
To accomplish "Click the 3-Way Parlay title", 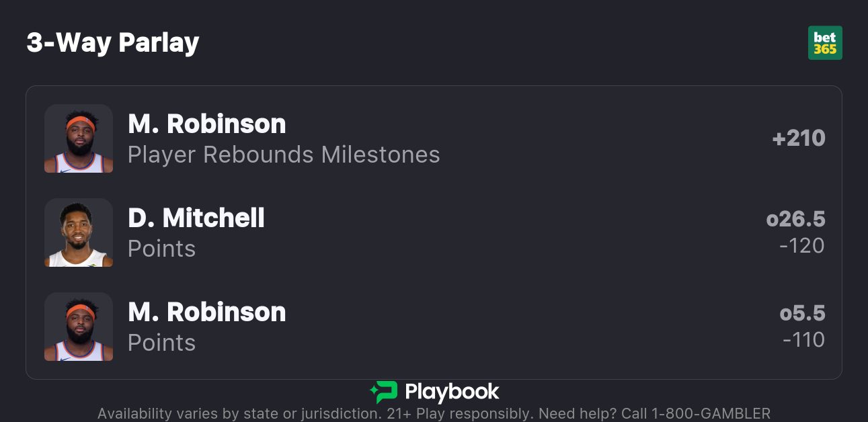I will coord(113,43).
